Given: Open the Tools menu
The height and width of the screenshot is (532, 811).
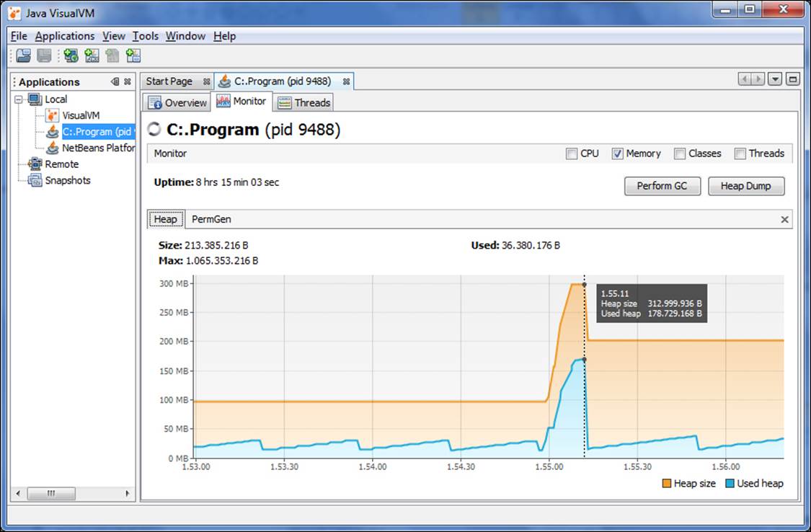Looking at the screenshot, I should click(x=146, y=35).
